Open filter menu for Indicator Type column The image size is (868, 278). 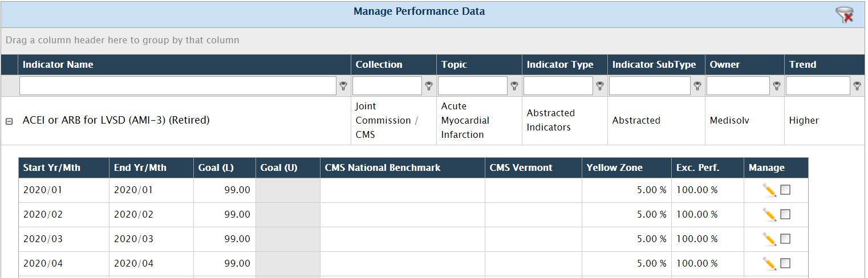pos(600,86)
